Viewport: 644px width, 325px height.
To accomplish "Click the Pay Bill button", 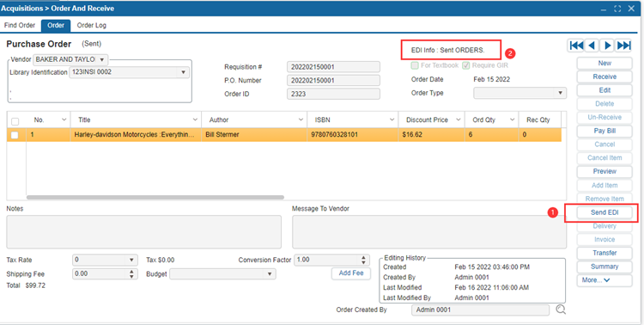I will click(x=605, y=132).
